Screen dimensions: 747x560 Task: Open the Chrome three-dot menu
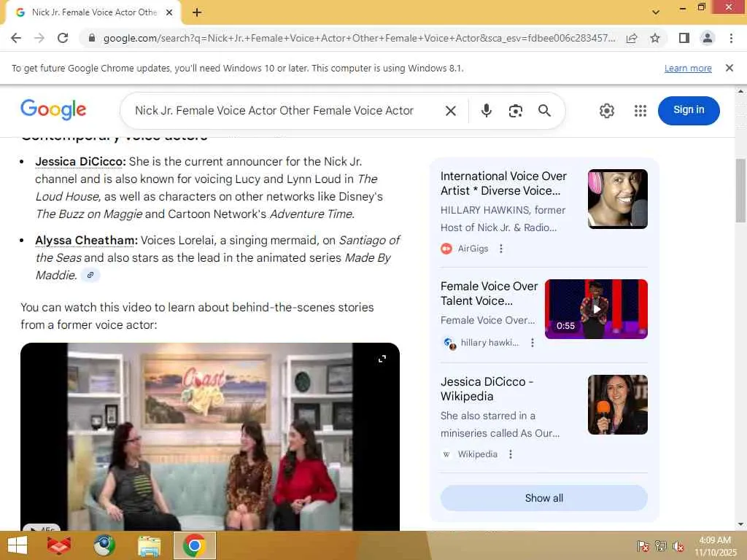(x=731, y=38)
